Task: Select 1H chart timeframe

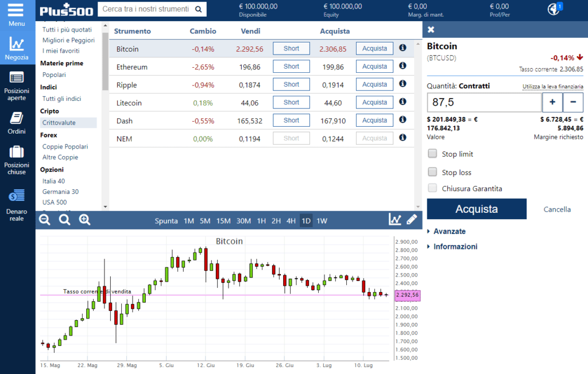Action: tap(261, 221)
